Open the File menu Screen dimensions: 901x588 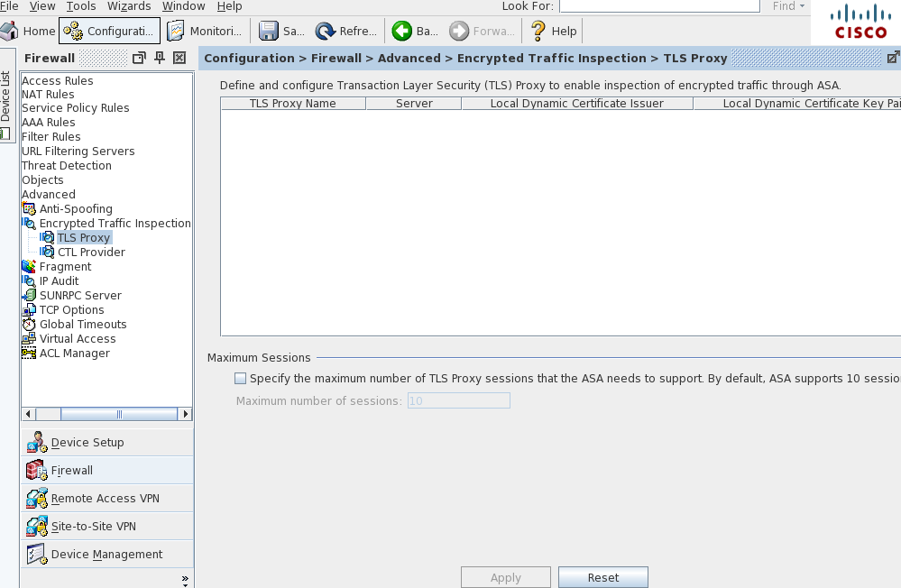coord(9,6)
